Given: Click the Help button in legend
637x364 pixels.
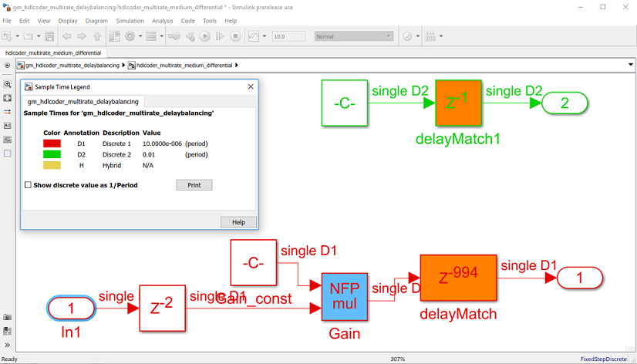Looking at the screenshot, I should [238, 222].
